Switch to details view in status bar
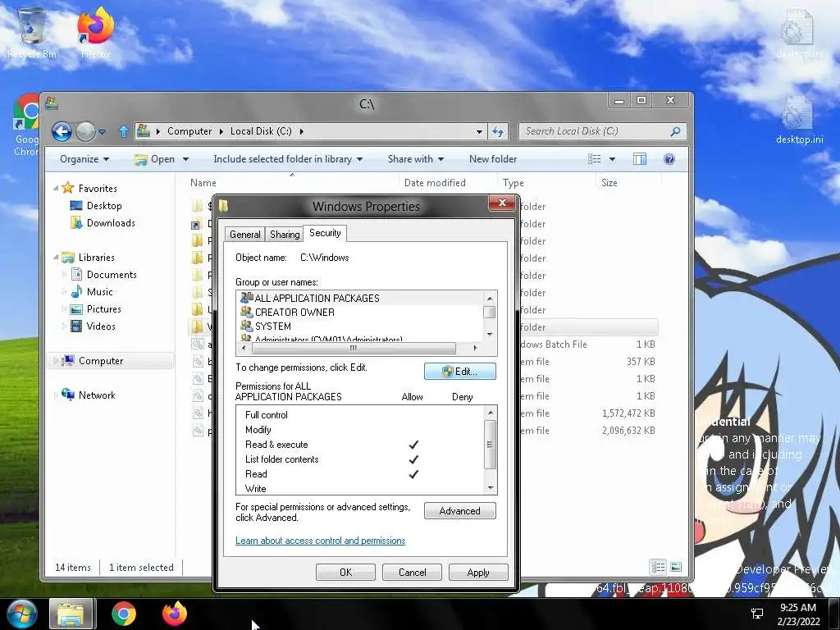840x630 pixels. [x=658, y=567]
